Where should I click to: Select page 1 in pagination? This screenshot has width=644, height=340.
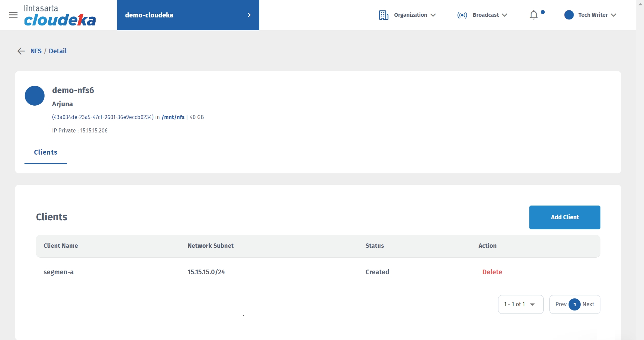(x=575, y=304)
